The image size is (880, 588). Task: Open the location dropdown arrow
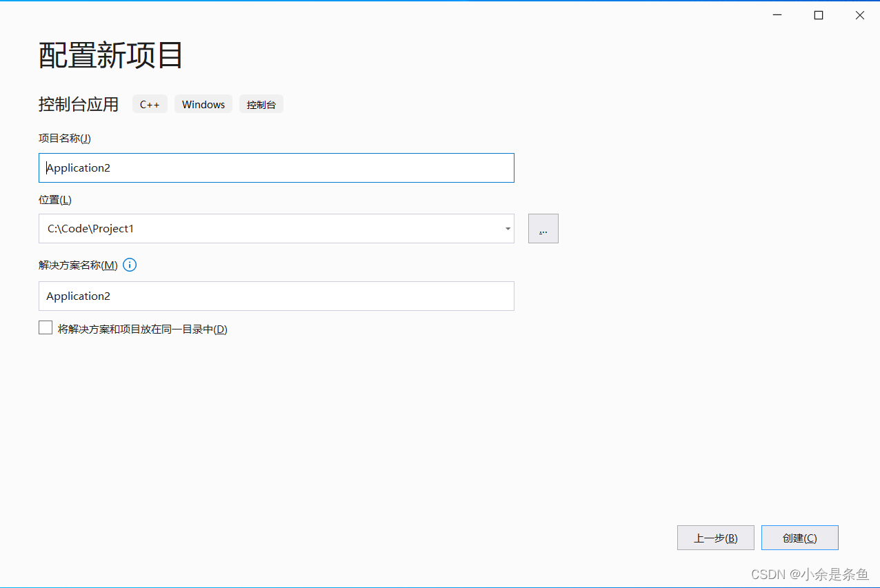[x=508, y=228]
